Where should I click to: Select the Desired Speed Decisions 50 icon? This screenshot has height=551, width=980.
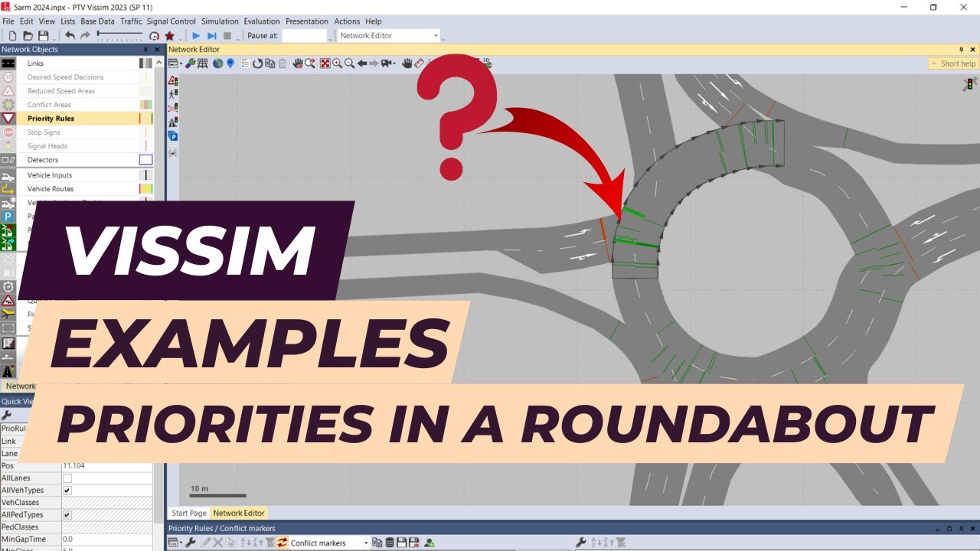click(x=8, y=77)
